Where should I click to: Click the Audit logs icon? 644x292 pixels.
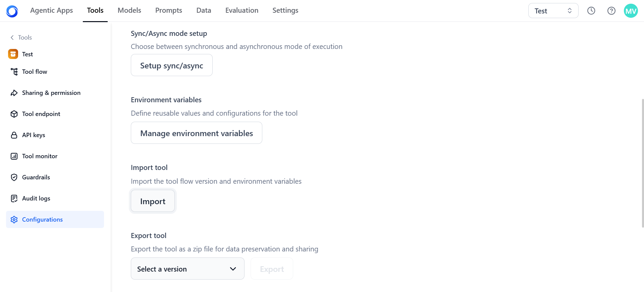pos(14,198)
